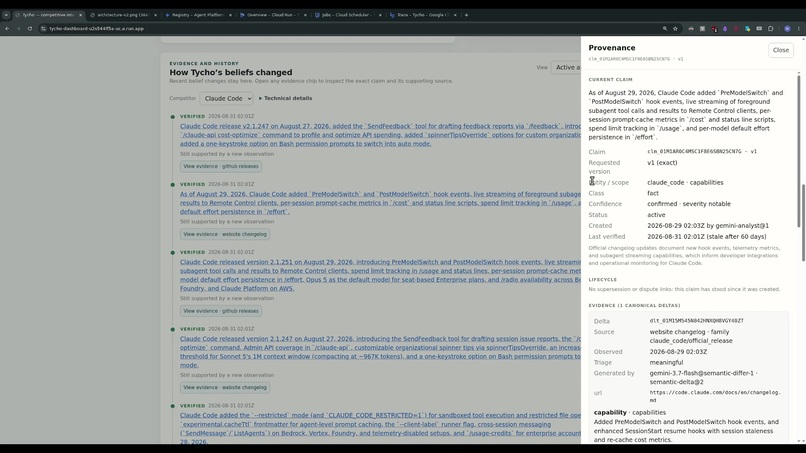Select the delta ID dlt_01M15M54SN042 value
The width and height of the screenshot is (806, 453).
tap(697, 321)
